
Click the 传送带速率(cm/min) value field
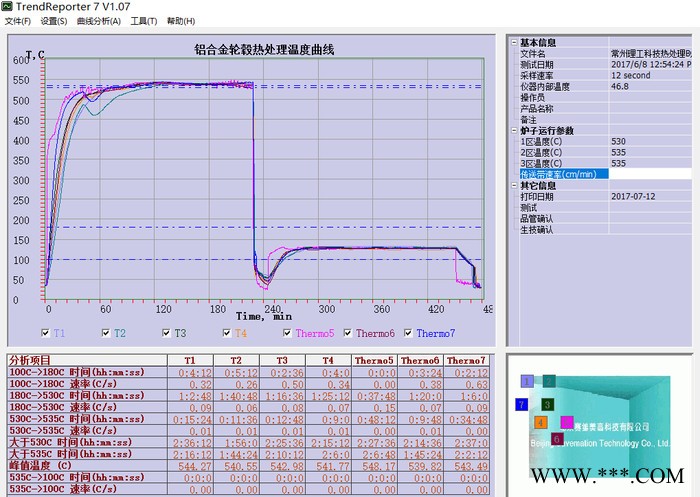(650, 174)
